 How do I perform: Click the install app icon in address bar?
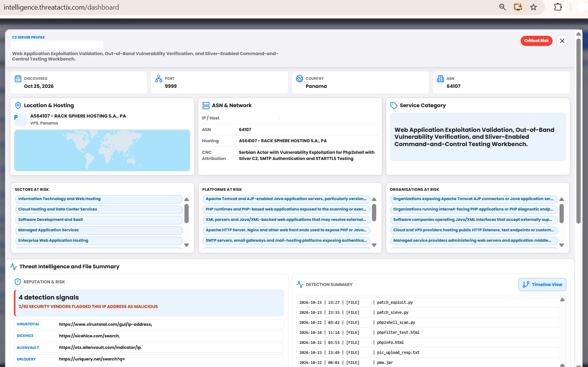click(518, 7)
